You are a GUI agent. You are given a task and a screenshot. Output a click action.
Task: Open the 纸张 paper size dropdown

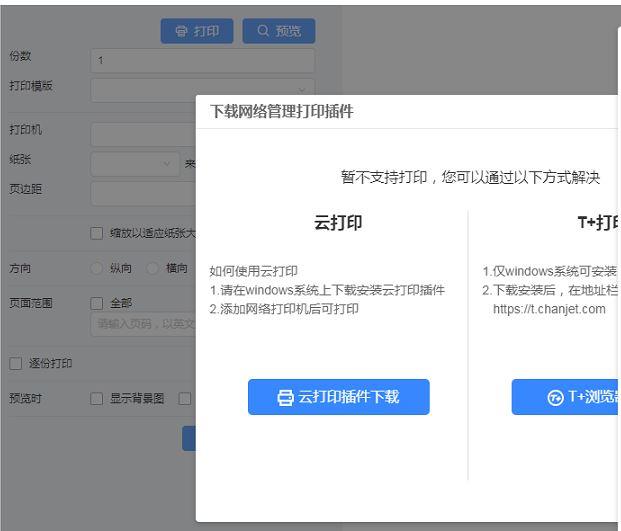point(135,164)
